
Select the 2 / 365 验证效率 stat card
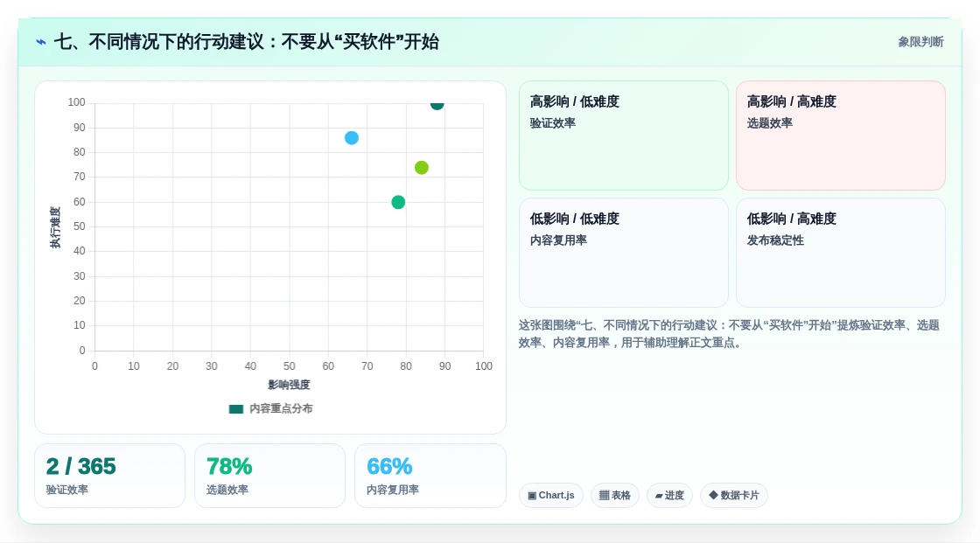110,476
